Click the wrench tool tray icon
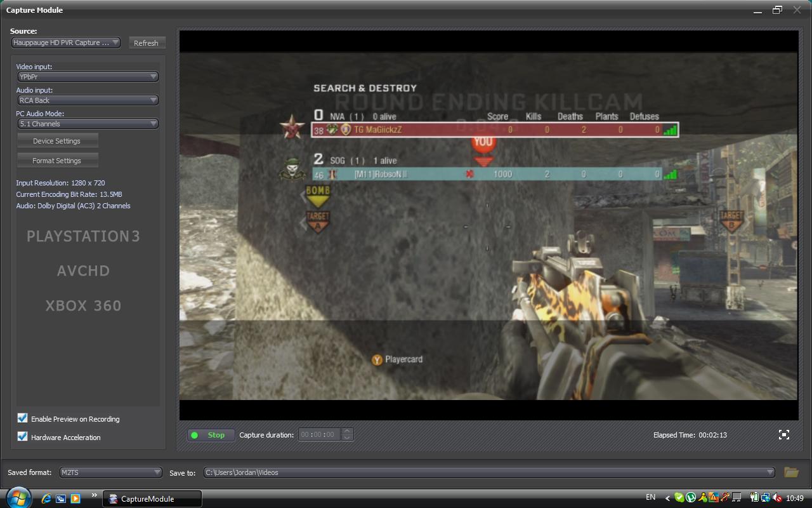812x508 pixels. coord(725,498)
